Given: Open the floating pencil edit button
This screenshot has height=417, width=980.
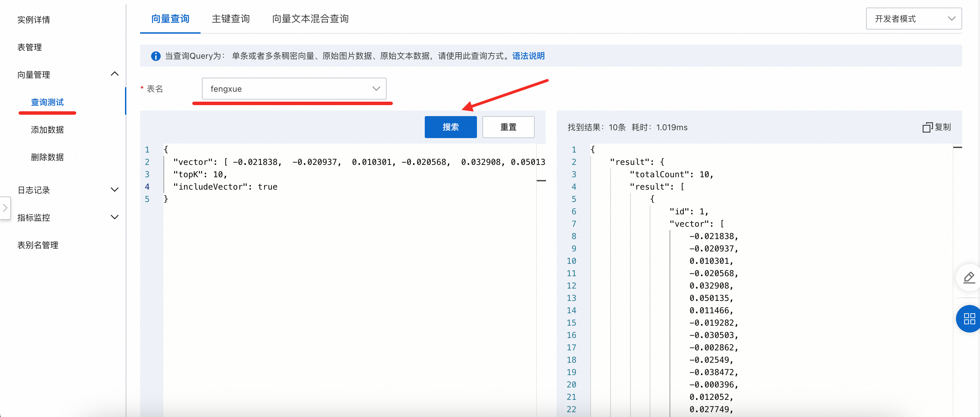Looking at the screenshot, I should (x=969, y=278).
